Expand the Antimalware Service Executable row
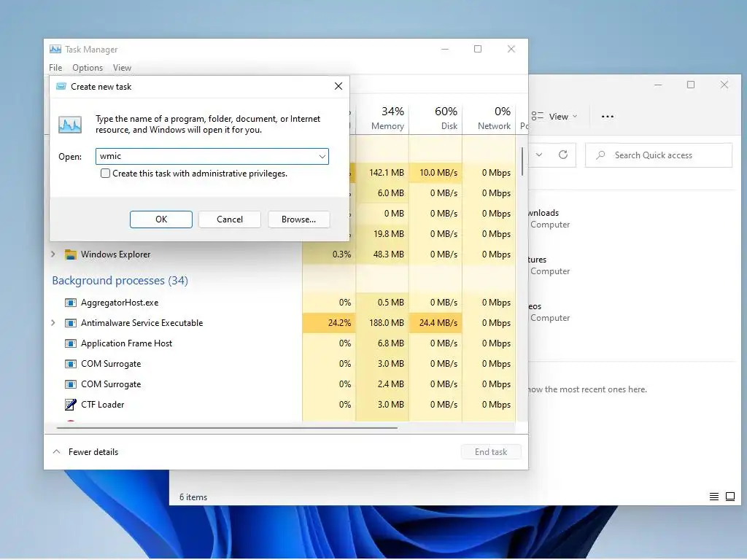This screenshot has width=747, height=560. click(x=53, y=323)
